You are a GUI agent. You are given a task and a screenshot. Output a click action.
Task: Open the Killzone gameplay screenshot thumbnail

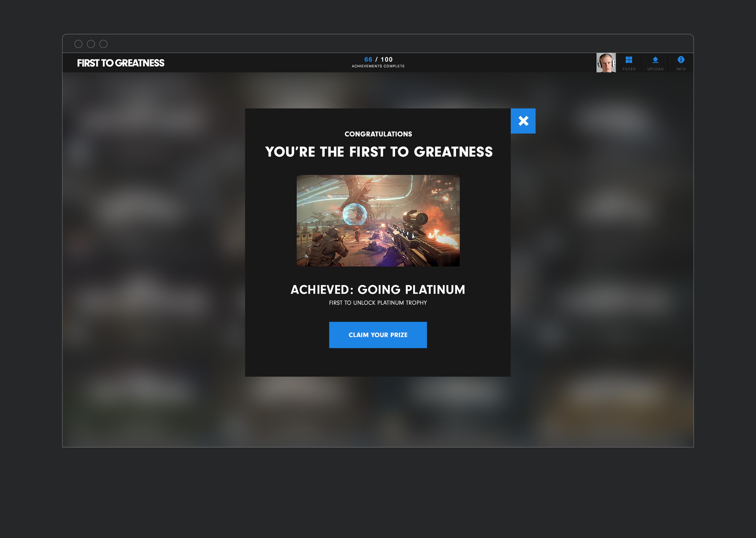click(x=378, y=221)
